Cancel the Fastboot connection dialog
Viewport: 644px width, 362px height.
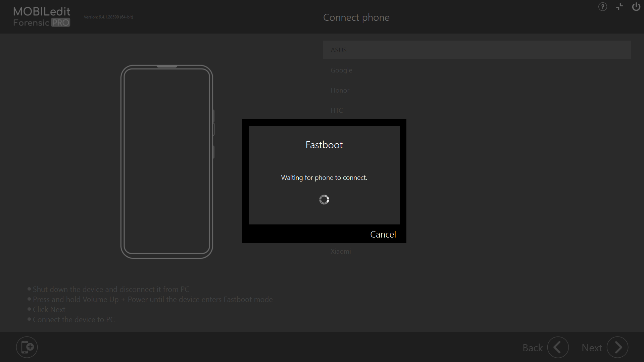point(383,234)
